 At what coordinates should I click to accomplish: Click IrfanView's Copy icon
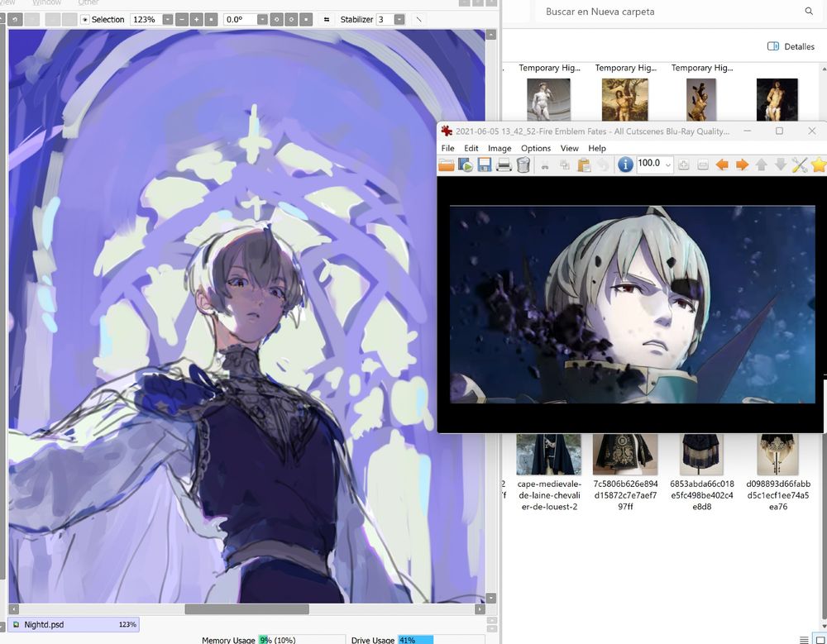point(564,165)
